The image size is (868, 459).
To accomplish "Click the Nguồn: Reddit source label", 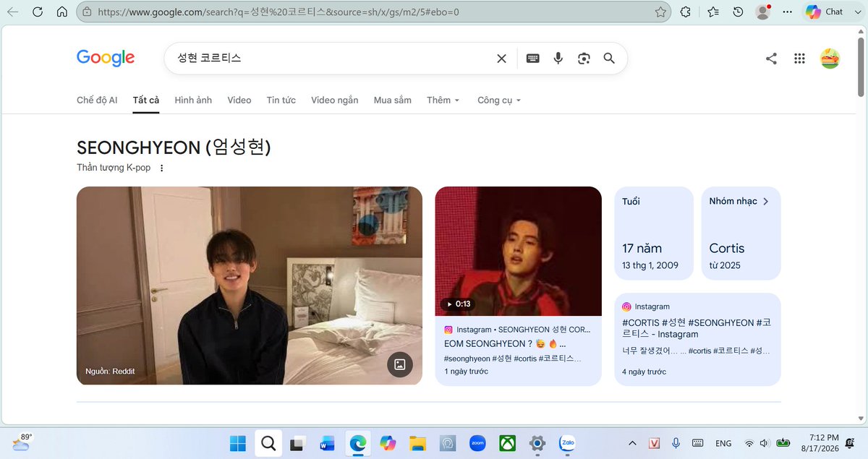I will [110, 372].
